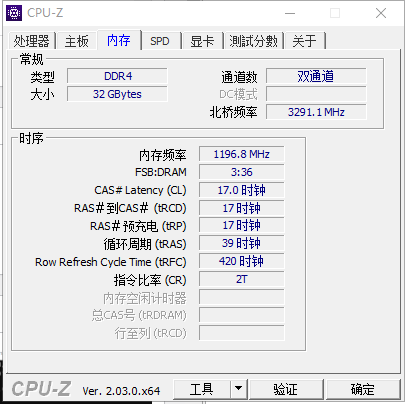
Task: Select the SPD tab
Action: tap(160, 41)
